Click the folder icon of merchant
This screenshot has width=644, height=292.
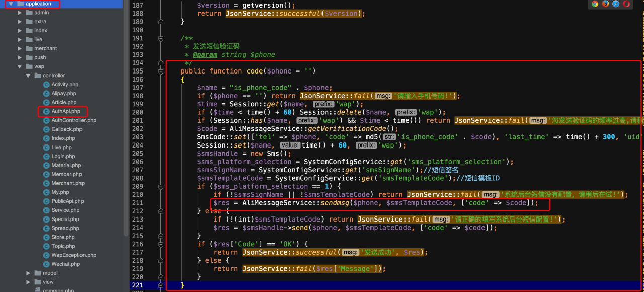29,48
